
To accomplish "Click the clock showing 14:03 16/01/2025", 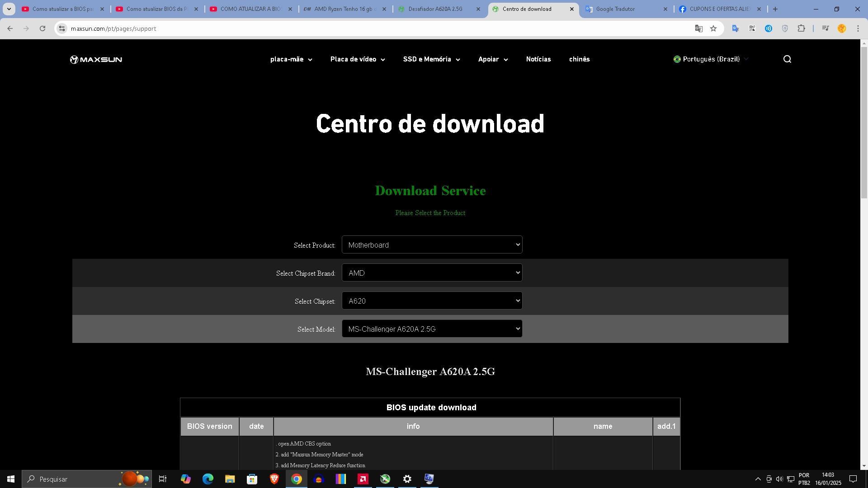I will pos(828,479).
